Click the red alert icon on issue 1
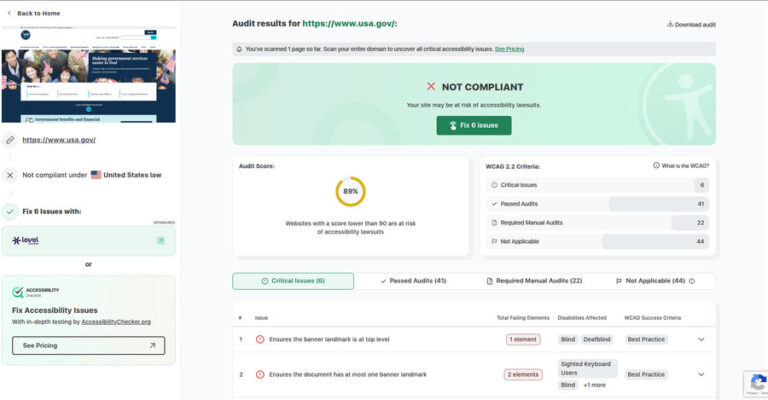This screenshot has width=768, height=400. 260,339
